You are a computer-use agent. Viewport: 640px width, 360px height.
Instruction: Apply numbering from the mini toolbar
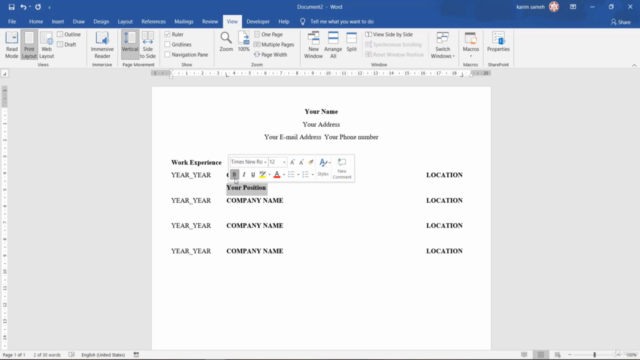pos(305,174)
